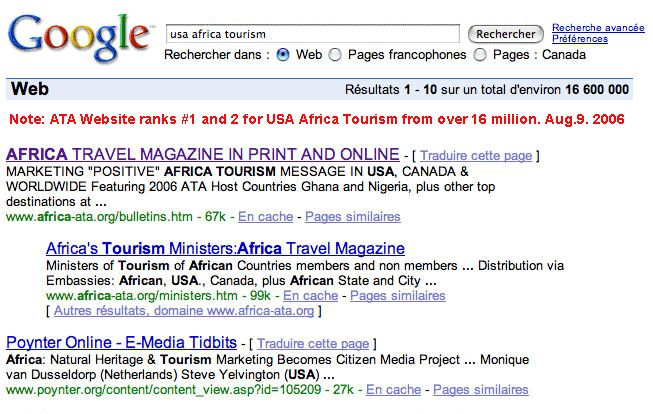Open Africa's Tourism Ministers result title
The image size is (653, 414).
[x=225, y=248]
